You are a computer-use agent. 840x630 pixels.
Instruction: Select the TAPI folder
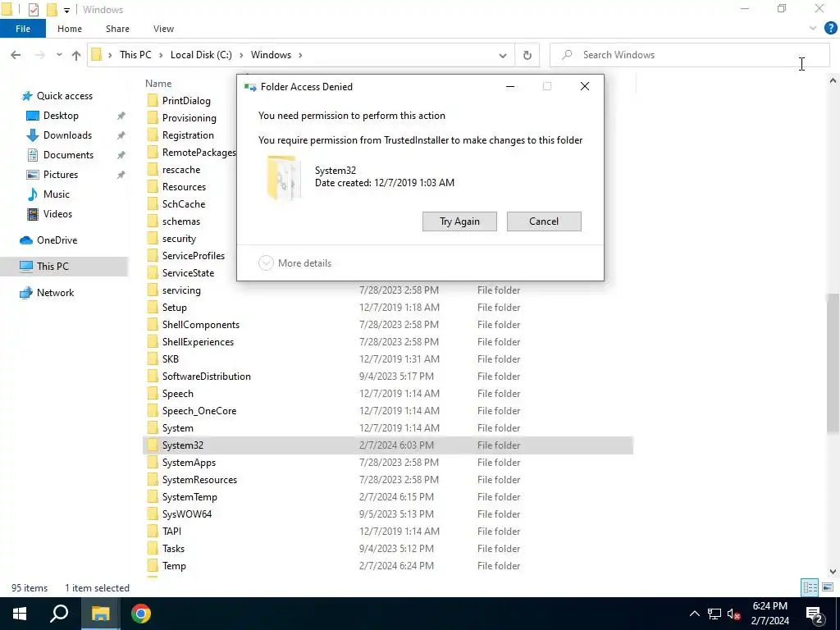(x=171, y=532)
